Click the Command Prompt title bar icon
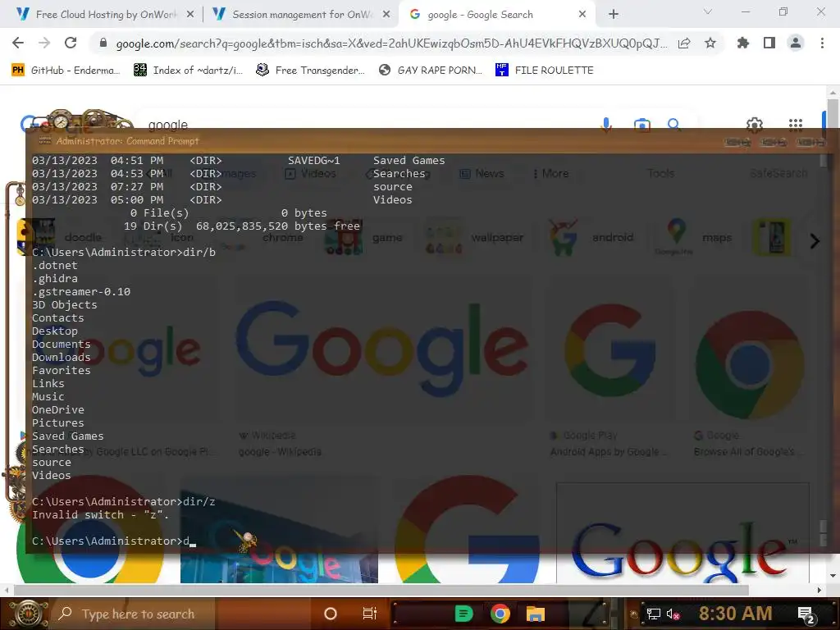 45,141
